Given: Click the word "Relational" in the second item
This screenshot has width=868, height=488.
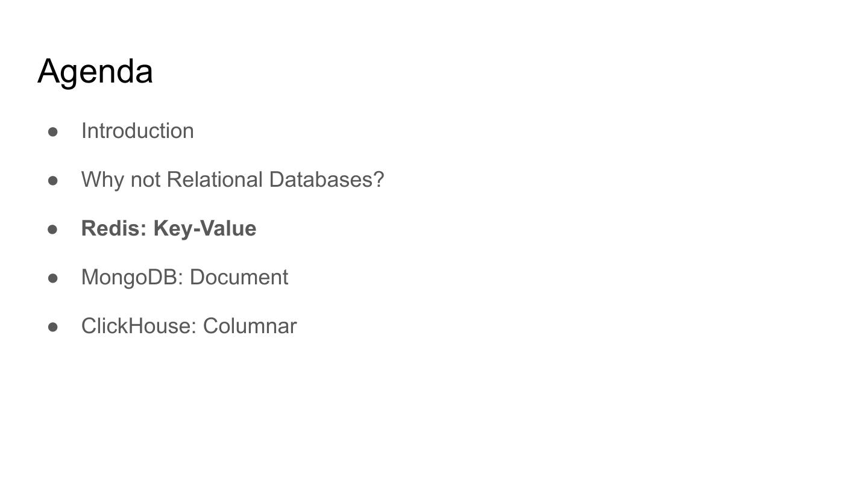Looking at the screenshot, I should pyautogui.click(x=215, y=180).
